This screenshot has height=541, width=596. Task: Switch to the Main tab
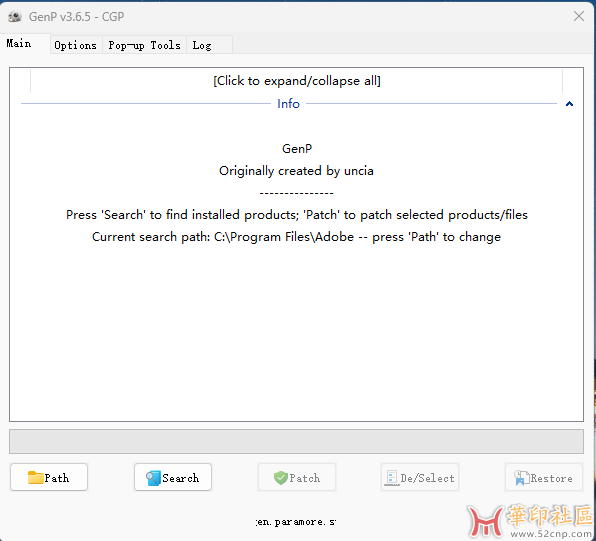coord(24,43)
